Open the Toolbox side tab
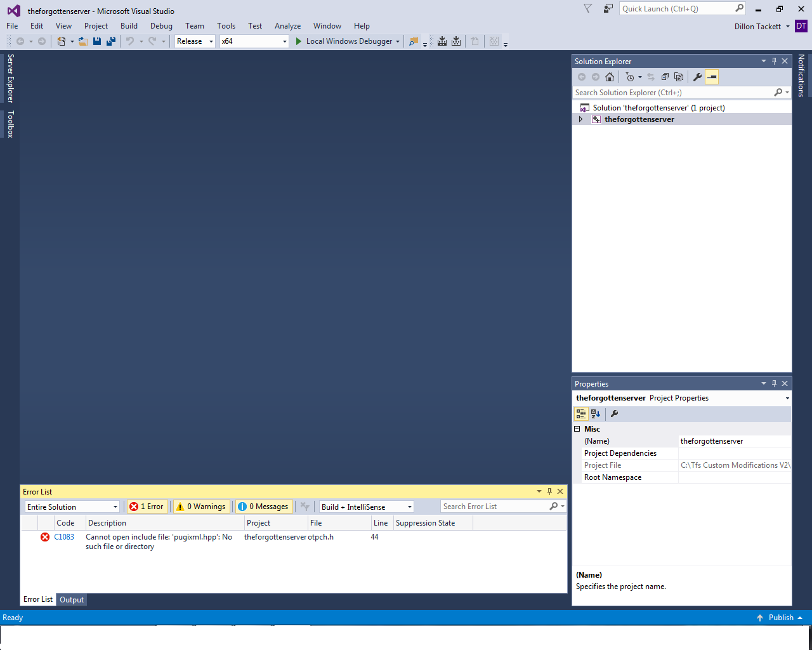The width and height of the screenshot is (812, 650). (10, 124)
